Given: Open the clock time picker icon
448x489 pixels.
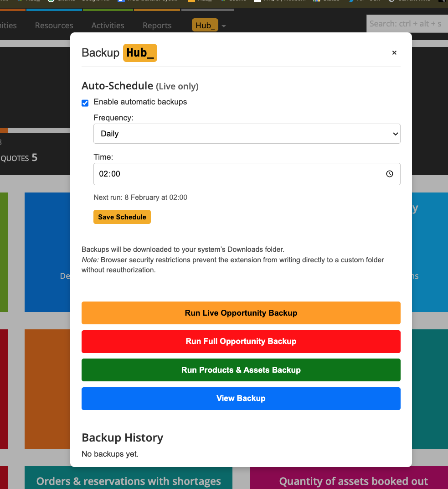Looking at the screenshot, I should pyautogui.click(x=389, y=174).
